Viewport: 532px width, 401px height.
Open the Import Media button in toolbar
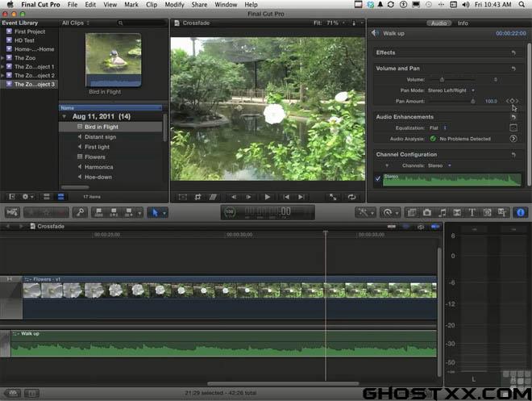(x=12, y=212)
